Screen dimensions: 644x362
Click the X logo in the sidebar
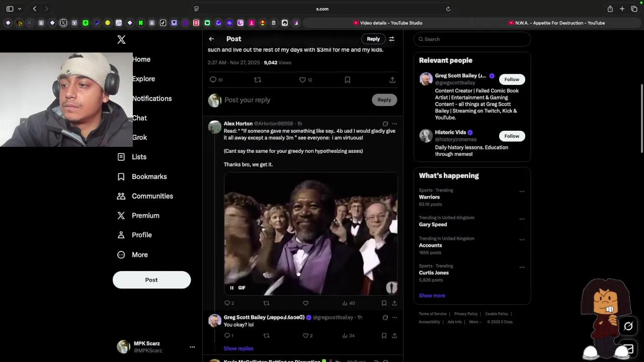point(121,40)
